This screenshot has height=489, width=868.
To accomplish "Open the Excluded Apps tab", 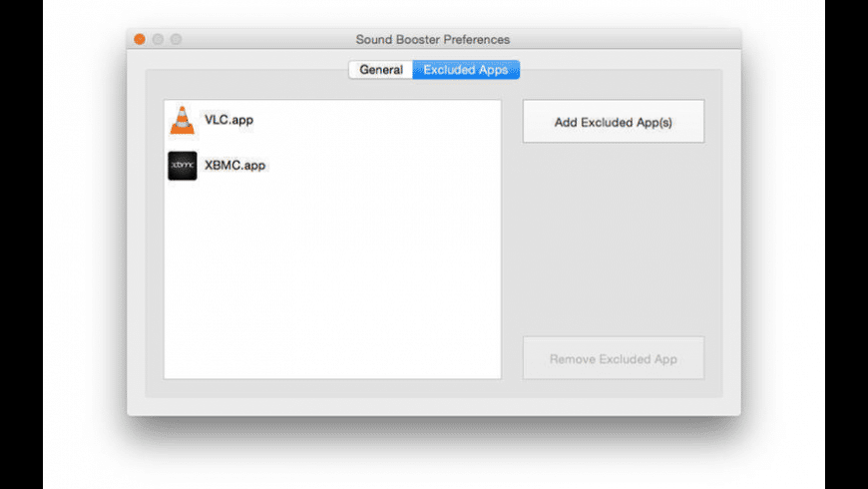I will [465, 70].
